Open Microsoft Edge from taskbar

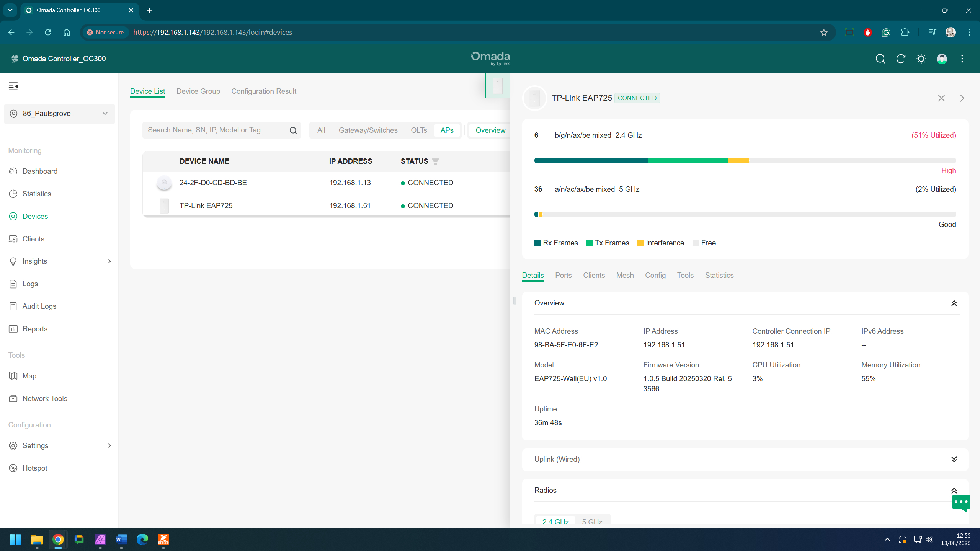coord(142,540)
